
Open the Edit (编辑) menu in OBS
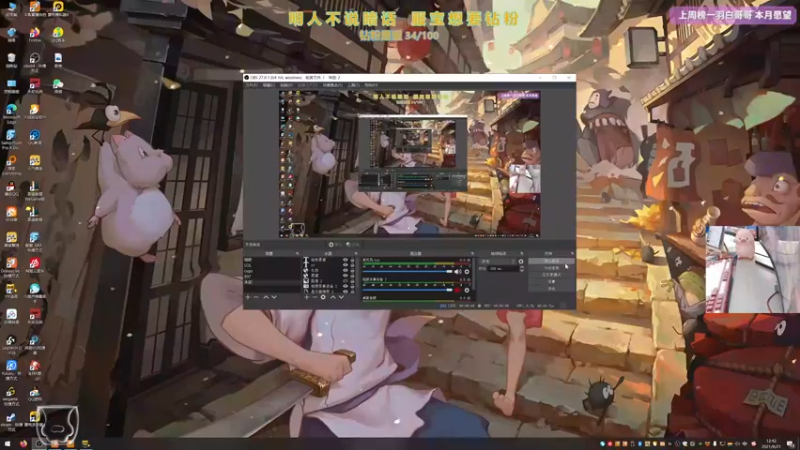click(268, 85)
